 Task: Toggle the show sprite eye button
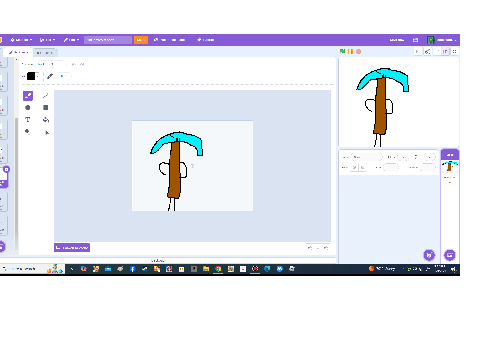point(354,167)
